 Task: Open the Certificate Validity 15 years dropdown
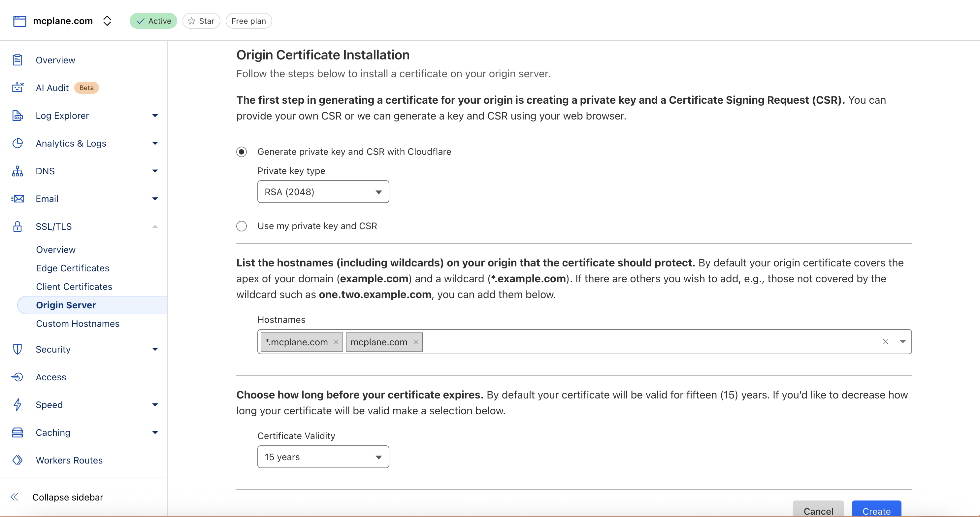pyautogui.click(x=323, y=457)
